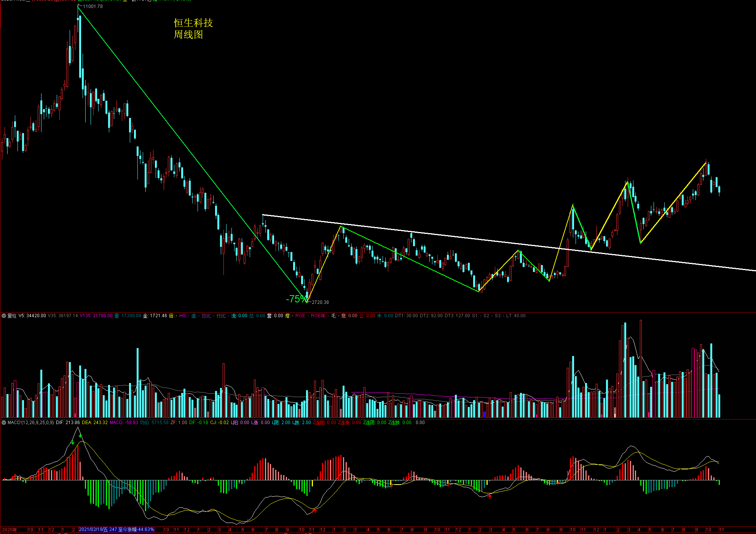The image size is (756, 534).
Task: Click the magenta MACD: -58.93 value label
Action: pos(124,423)
